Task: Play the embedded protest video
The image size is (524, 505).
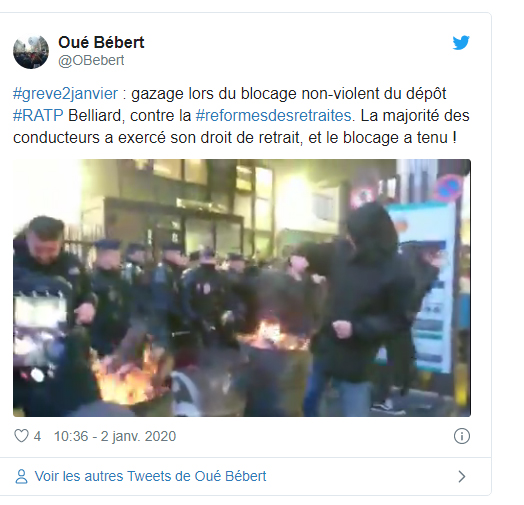Action: point(242,288)
